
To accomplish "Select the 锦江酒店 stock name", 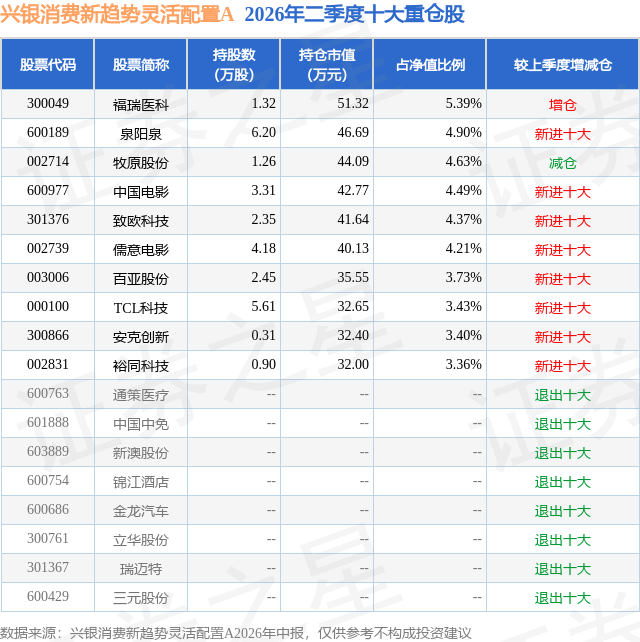I will click(141, 482).
